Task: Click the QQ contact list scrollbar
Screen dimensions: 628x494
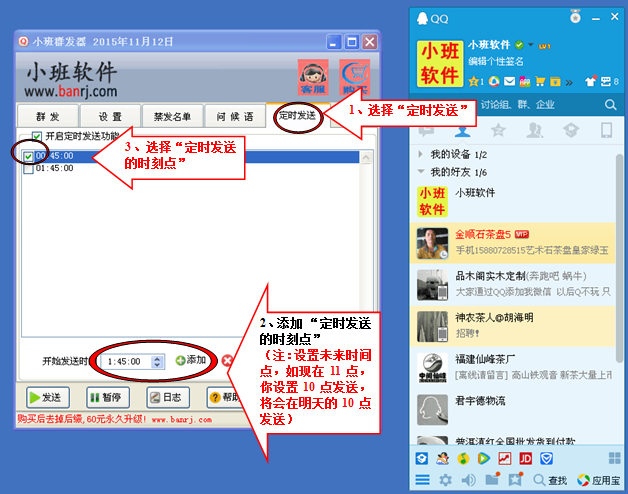Action: [x=619, y=259]
